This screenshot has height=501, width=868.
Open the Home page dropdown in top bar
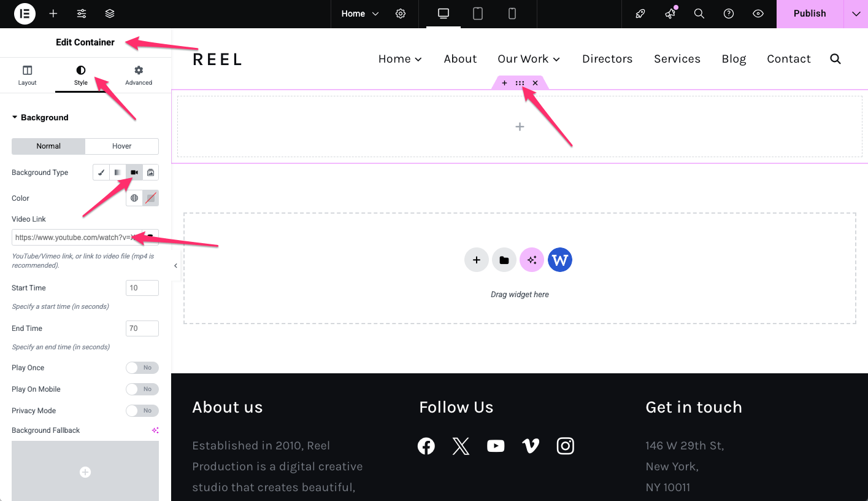[360, 14]
